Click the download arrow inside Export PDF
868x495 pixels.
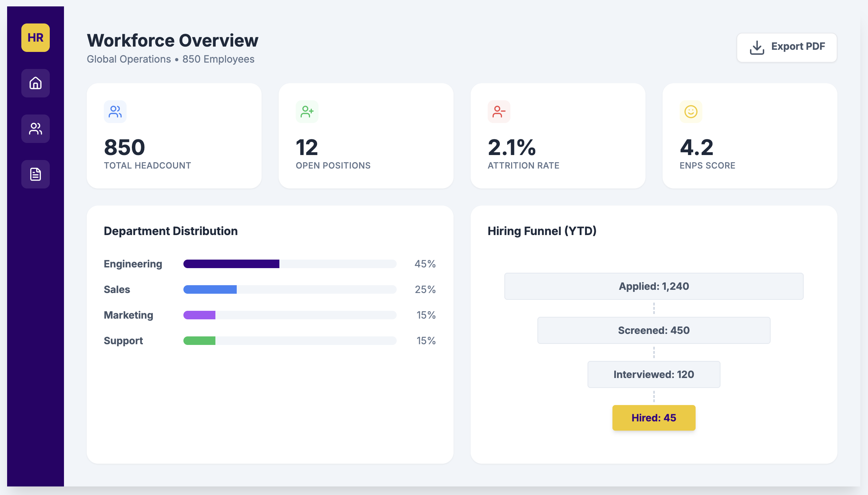757,47
